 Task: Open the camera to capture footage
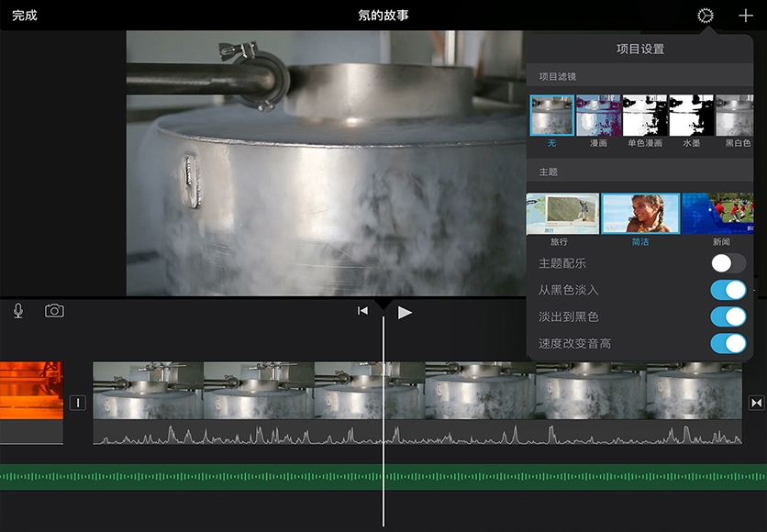click(54, 311)
